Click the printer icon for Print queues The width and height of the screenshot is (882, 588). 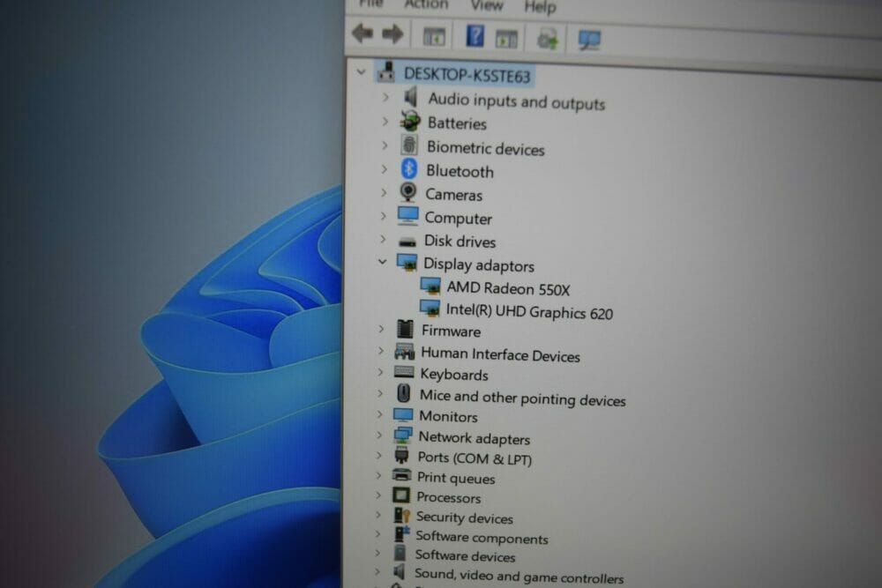coord(401,475)
